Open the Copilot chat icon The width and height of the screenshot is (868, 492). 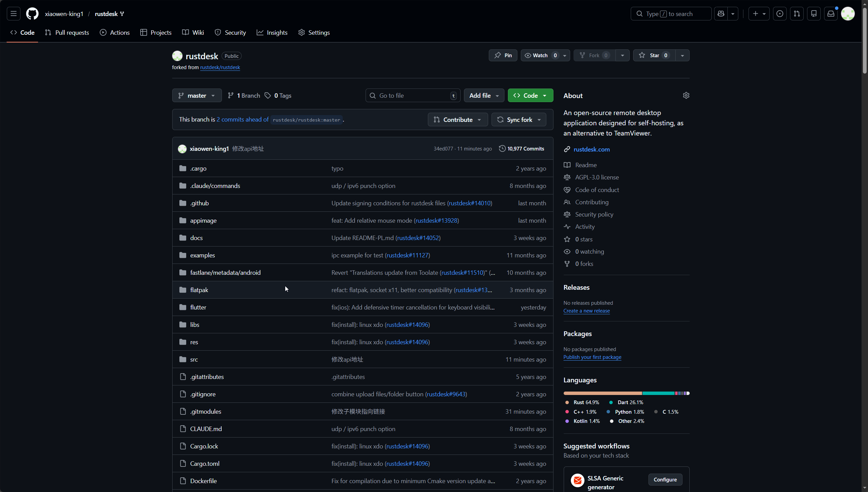tap(721, 14)
